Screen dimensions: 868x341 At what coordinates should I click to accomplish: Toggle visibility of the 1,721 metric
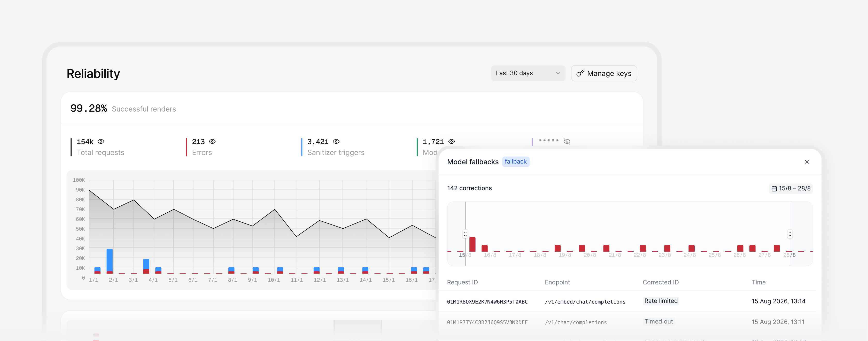452,142
